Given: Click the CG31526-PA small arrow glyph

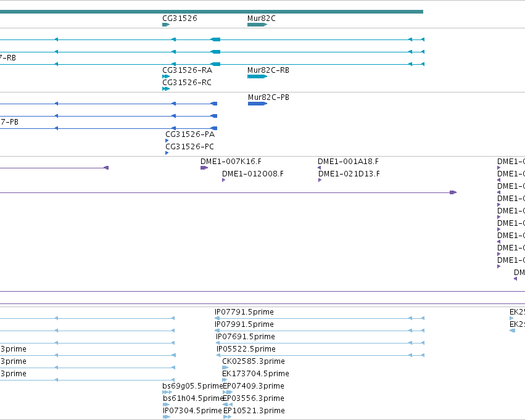Looking at the screenshot, I should click(167, 141).
